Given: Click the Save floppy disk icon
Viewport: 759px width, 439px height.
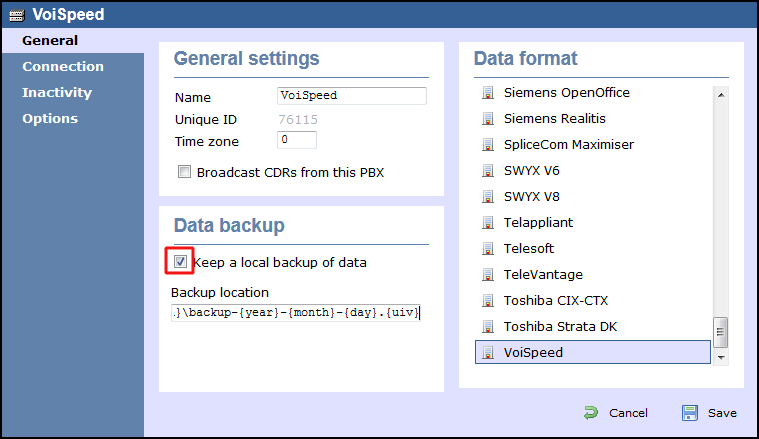Looking at the screenshot, I should coord(690,413).
